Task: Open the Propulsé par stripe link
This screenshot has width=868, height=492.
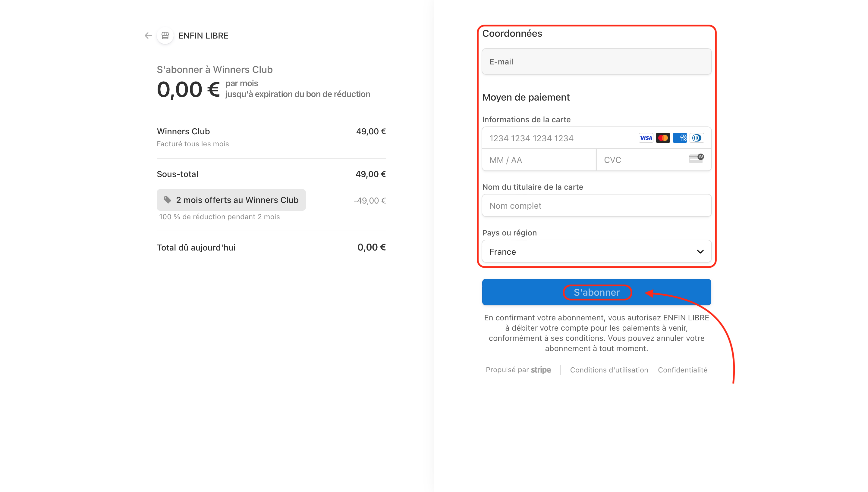Action: pyautogui.click(x=518, y=370)
